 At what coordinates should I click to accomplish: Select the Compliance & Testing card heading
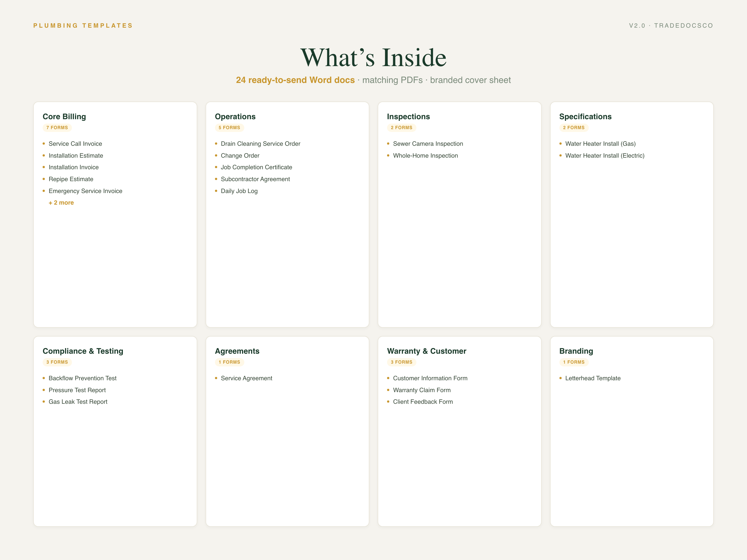tap(83, 351)
